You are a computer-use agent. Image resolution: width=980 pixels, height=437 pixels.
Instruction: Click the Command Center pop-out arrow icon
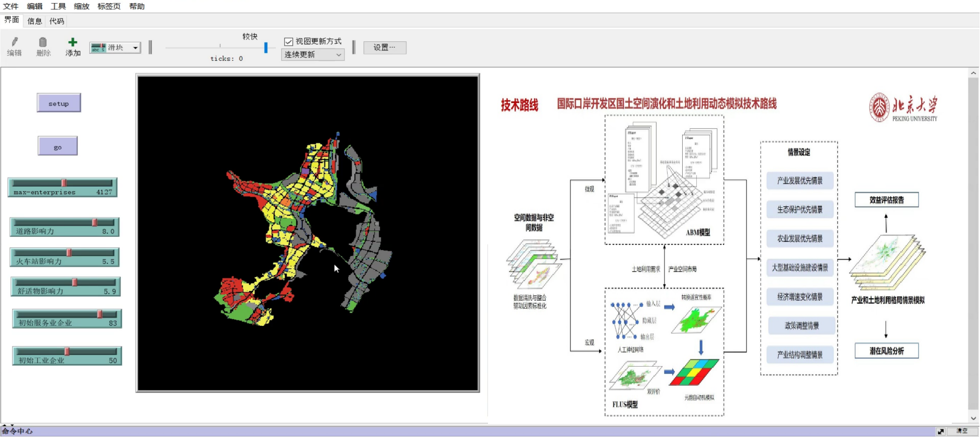pos(941,431)
